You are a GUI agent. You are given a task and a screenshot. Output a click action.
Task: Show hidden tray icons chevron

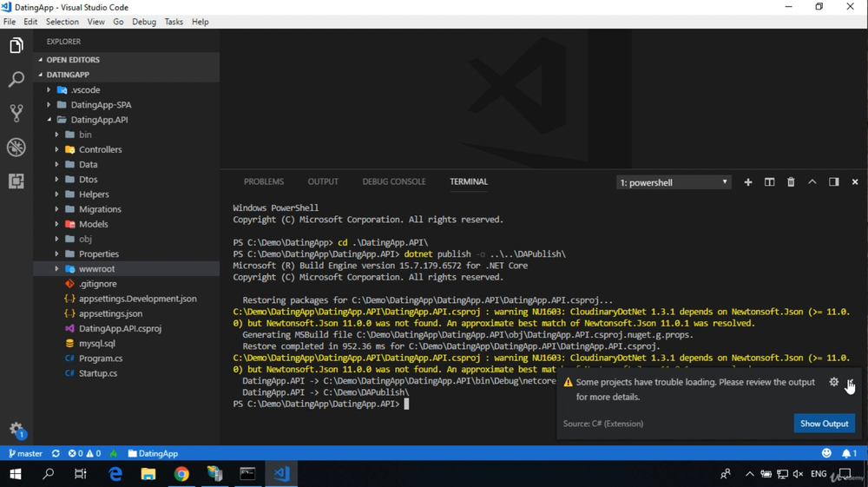(x=750, y=474)
